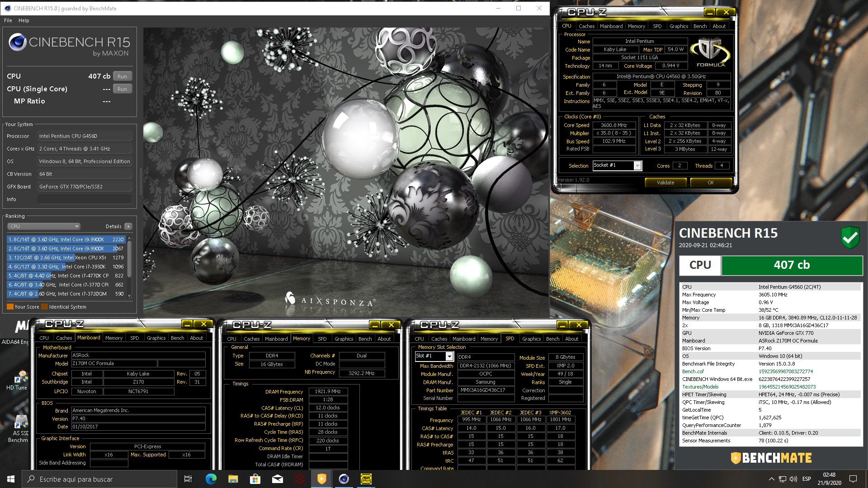Click the ranking list scrollbar thumb
The width and height of the screenshot is (868, 488).
point(129,259)
